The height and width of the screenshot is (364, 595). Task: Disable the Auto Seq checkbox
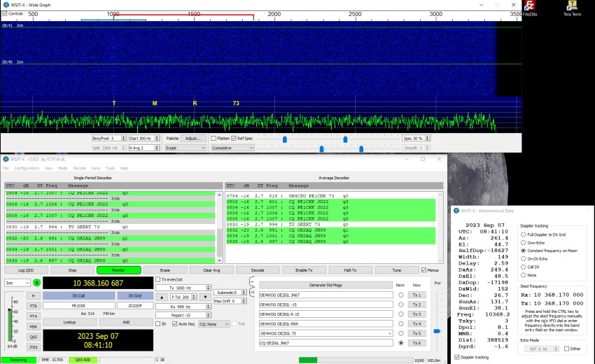[175, 324]
